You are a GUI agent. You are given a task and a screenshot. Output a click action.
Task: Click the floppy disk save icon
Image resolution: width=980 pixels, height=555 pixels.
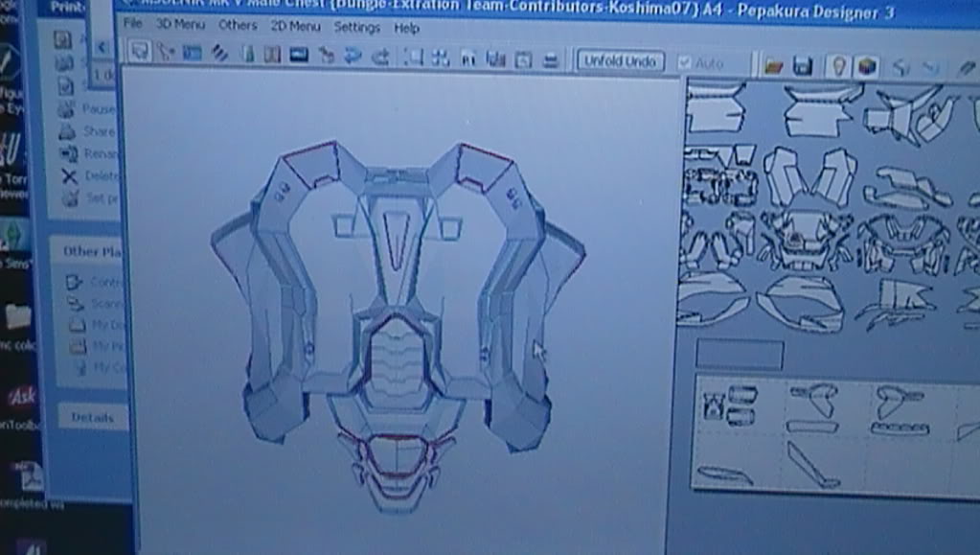(x=802, y=66)
